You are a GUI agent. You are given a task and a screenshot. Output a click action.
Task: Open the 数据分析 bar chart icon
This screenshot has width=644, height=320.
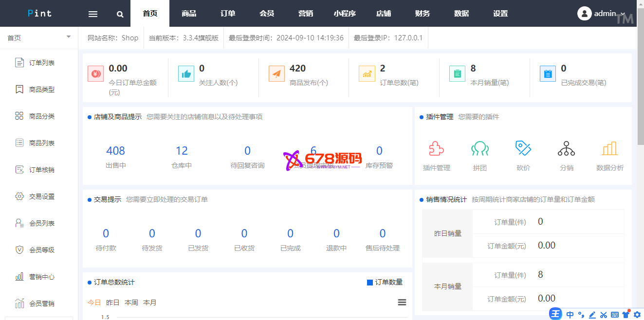click(609, 148)
